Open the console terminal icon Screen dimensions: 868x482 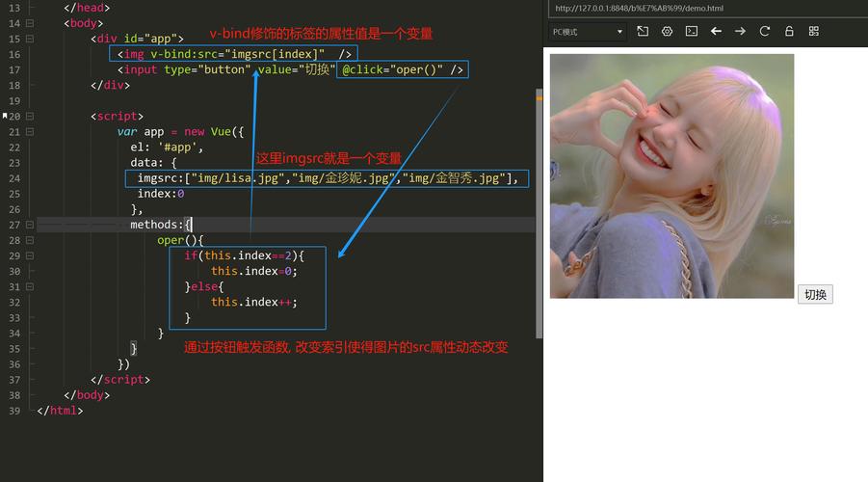(x=692, y=31)
